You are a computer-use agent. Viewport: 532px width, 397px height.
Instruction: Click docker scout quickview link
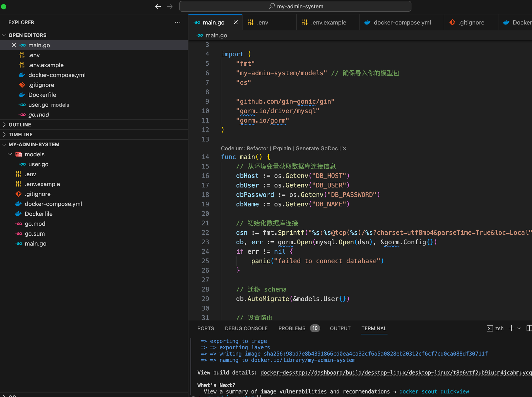click(434, 391)
